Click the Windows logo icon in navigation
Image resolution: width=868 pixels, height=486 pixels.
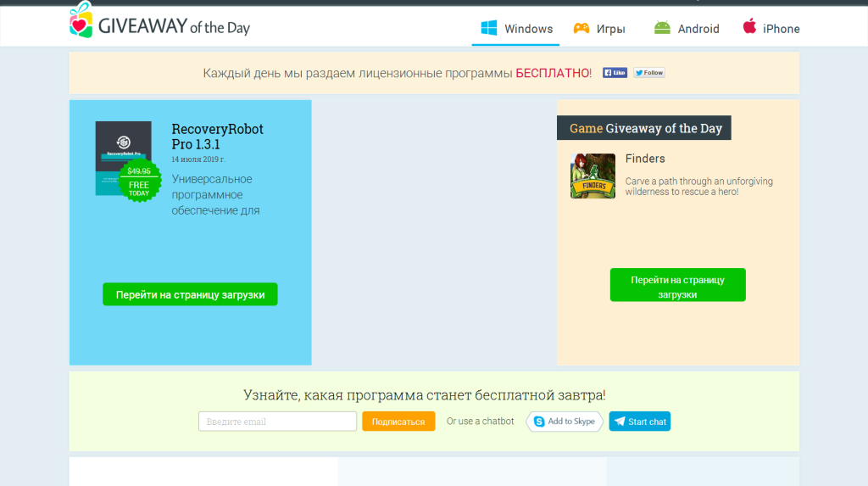[489, 28]
